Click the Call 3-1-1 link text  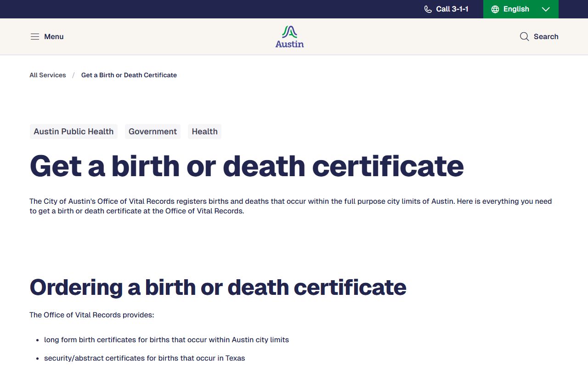pos(452,9)
